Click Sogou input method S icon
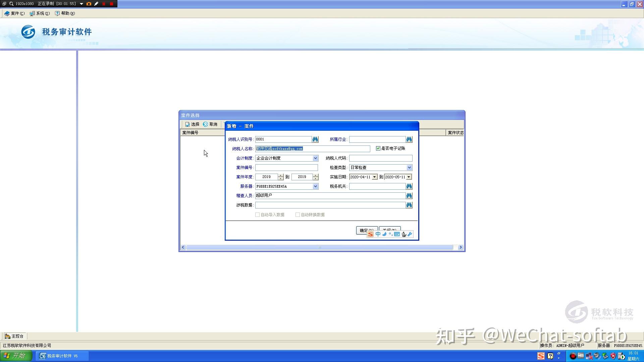Screen dimensions: 644x362 click(x=370, y=234)
